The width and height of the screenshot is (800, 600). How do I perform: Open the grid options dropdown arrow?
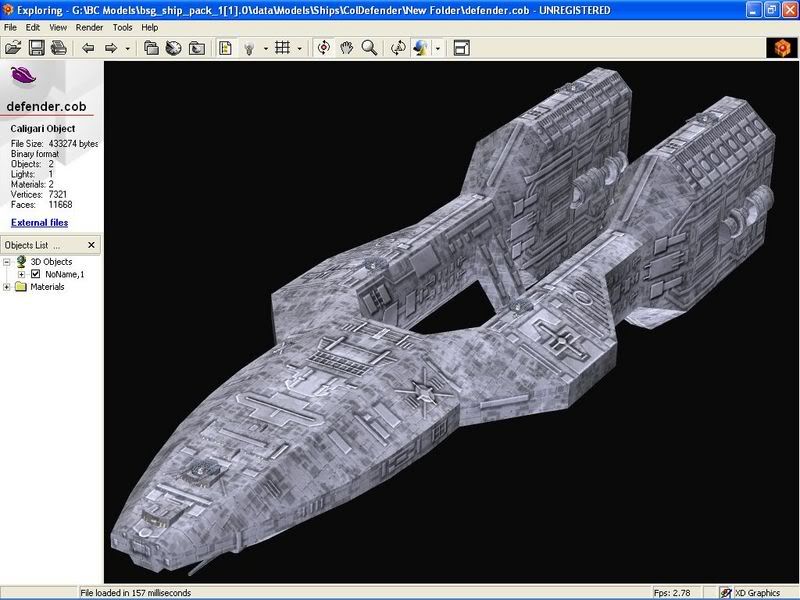tap(299, 48)
